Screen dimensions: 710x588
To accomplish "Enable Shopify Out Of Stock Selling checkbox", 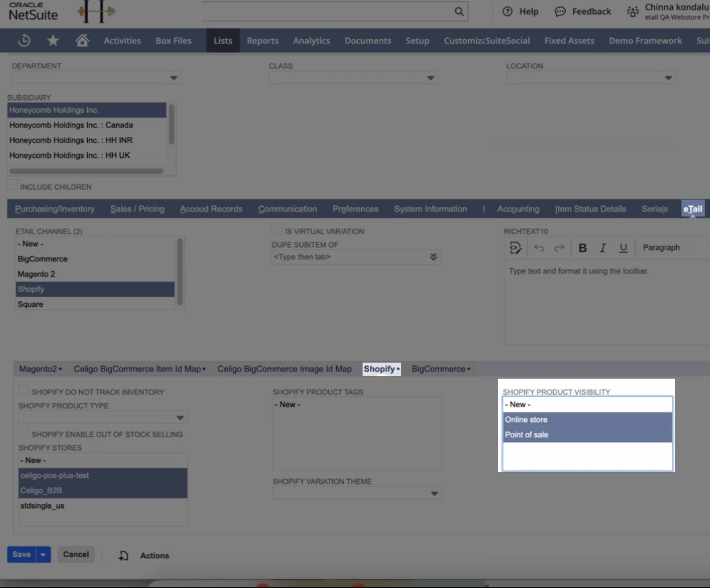I will tap(23, 432).
